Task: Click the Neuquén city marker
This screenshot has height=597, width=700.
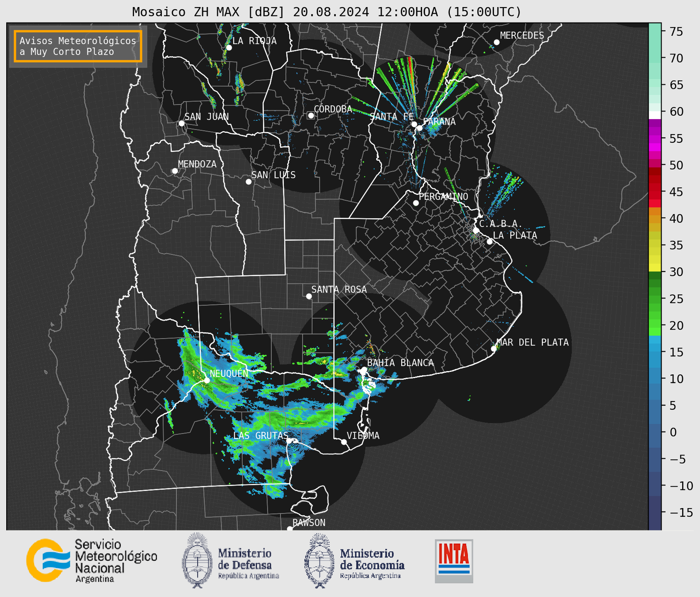Action: tap(207, 380)
